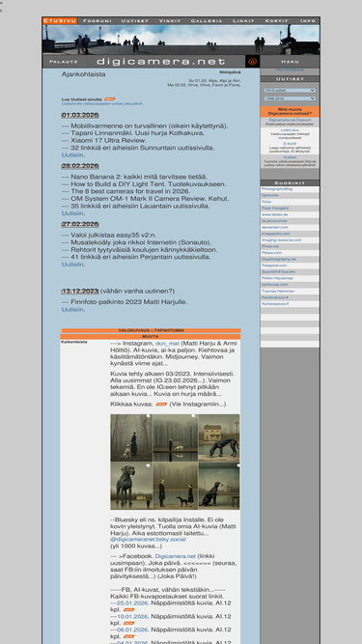Open the karikuvaa.com favorite link

[274, 285]
